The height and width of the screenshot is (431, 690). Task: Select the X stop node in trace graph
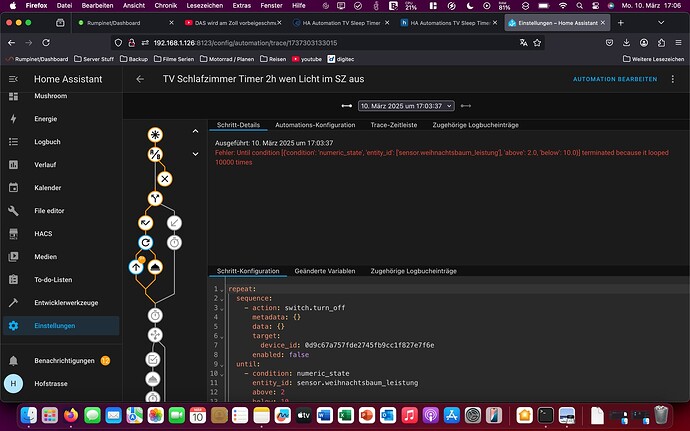165,179
